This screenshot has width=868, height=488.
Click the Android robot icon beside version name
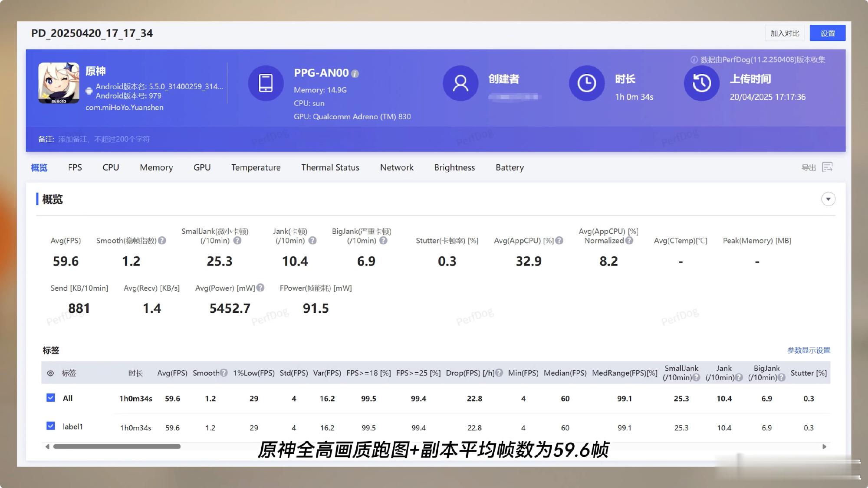point(89,91)
